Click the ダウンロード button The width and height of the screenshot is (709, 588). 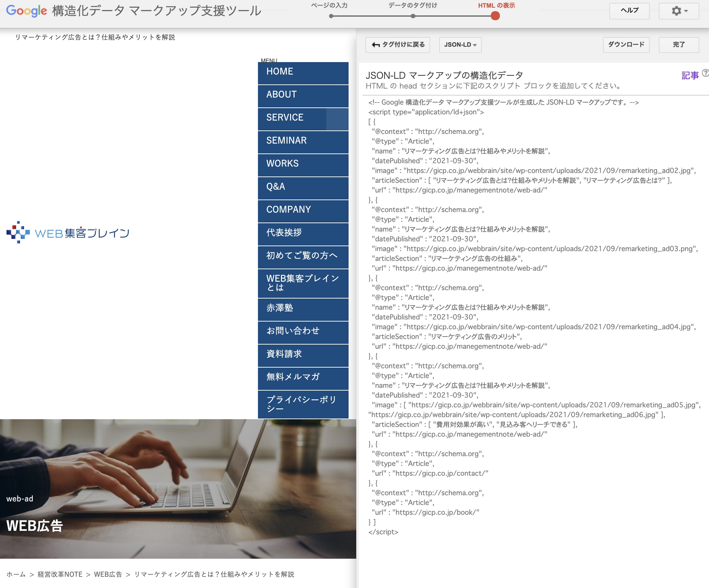coord(626,45)
